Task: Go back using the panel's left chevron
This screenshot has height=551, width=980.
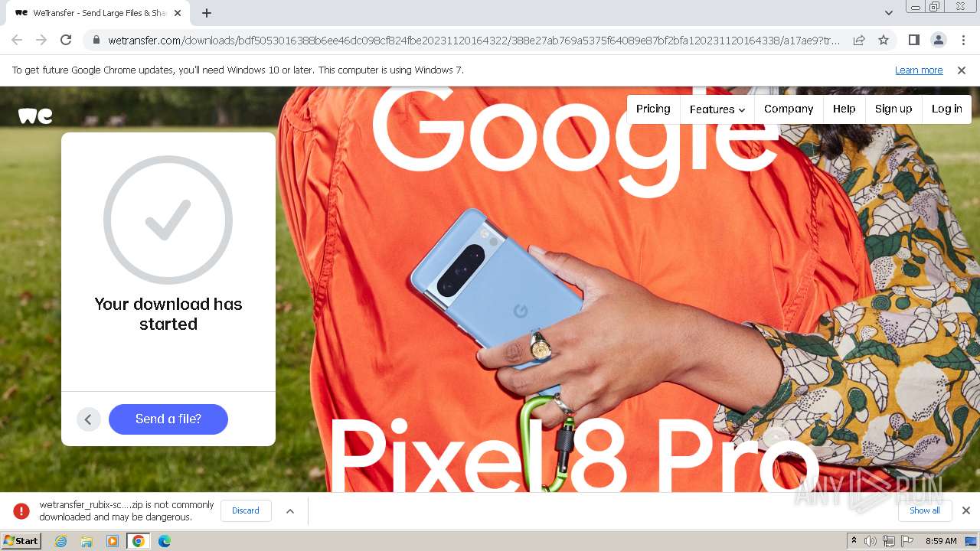Action: 88,419
